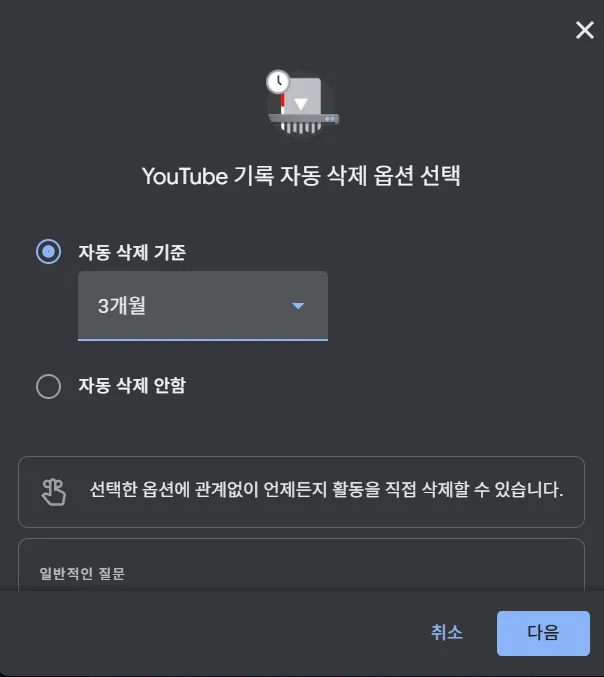Click the 취소 button
Viewport: 604px width, 677px height.
click(x=447, y=633)
